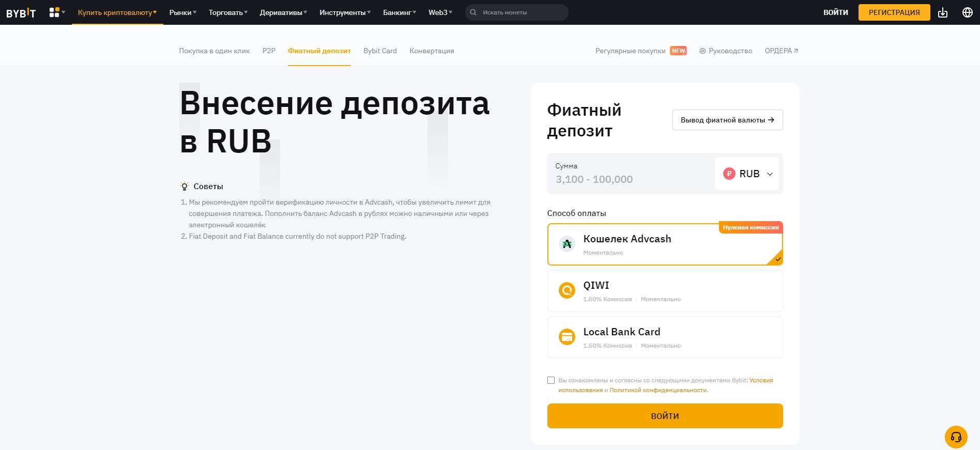This screenshot has width=980, height=450.
Task: Switch to Покупка в один клик tab
Action: pos(215,51)
